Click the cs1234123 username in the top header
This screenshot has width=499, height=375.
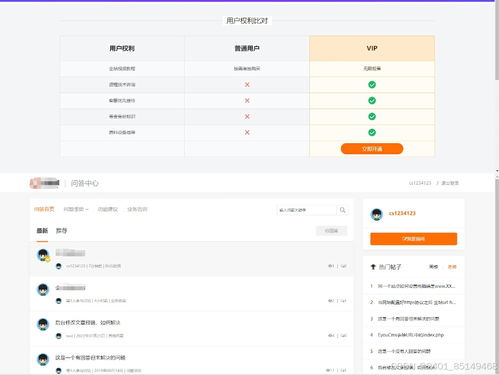point(420,183)
